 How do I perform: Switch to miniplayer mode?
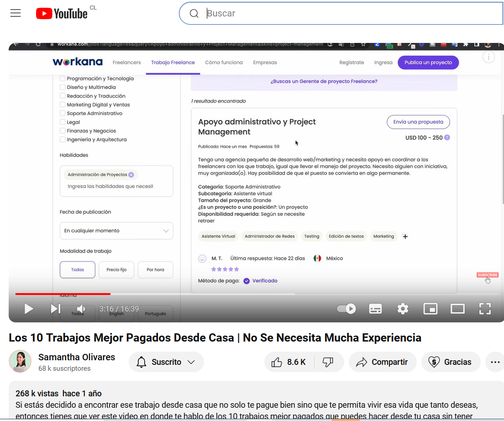point(430,309)
